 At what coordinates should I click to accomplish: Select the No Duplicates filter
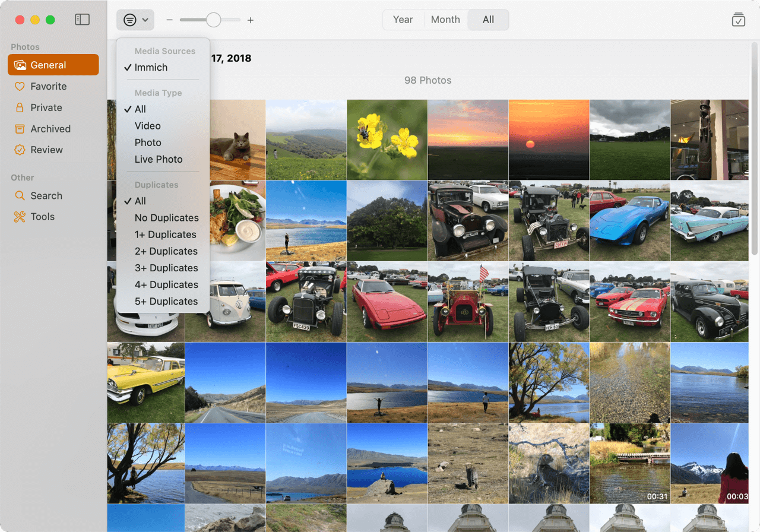click(166, 218)
